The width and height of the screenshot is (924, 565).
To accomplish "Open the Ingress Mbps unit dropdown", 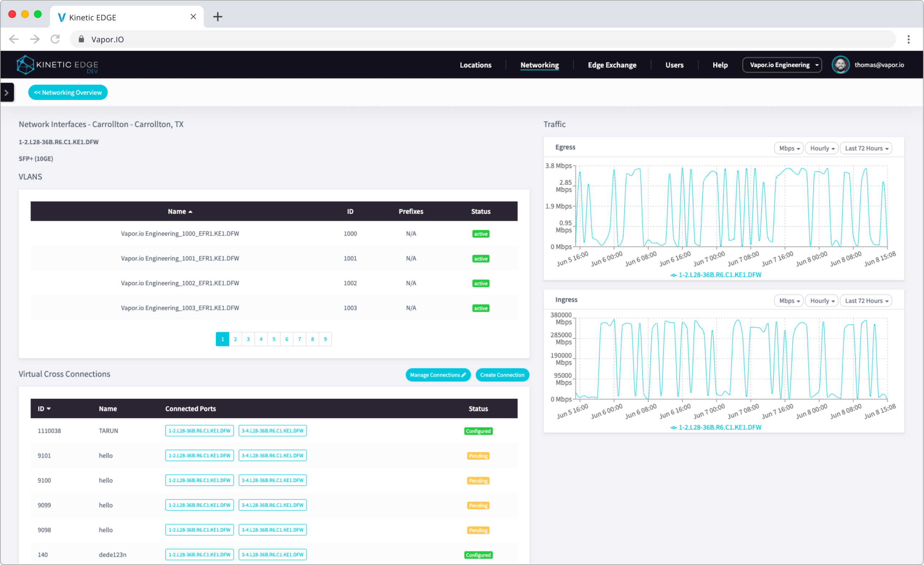I will click(x=789, y=301).
